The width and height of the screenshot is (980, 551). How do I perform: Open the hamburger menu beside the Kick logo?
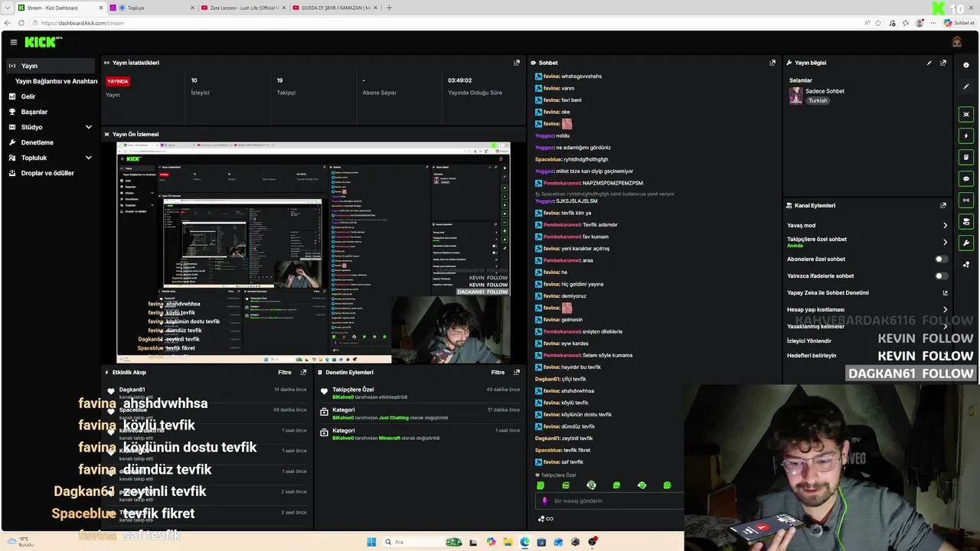click(x=13, y=42)
